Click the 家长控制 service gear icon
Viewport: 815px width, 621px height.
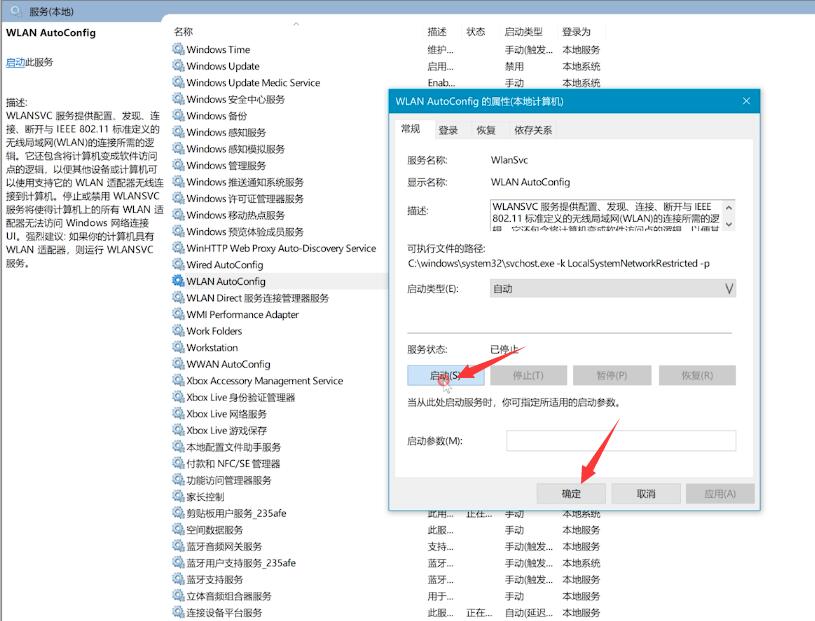[x=178, y=496]
